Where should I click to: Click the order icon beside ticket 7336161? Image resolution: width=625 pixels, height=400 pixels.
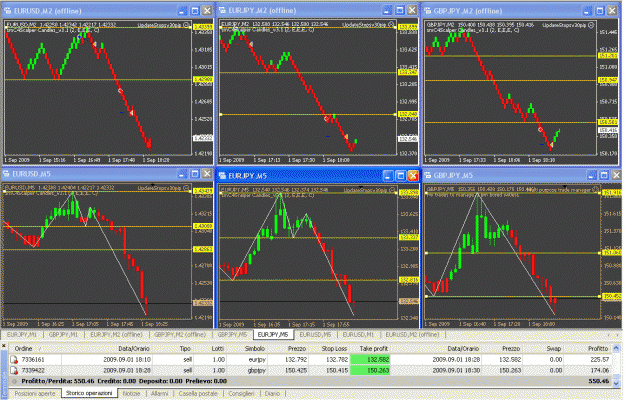tap(14, 360)
